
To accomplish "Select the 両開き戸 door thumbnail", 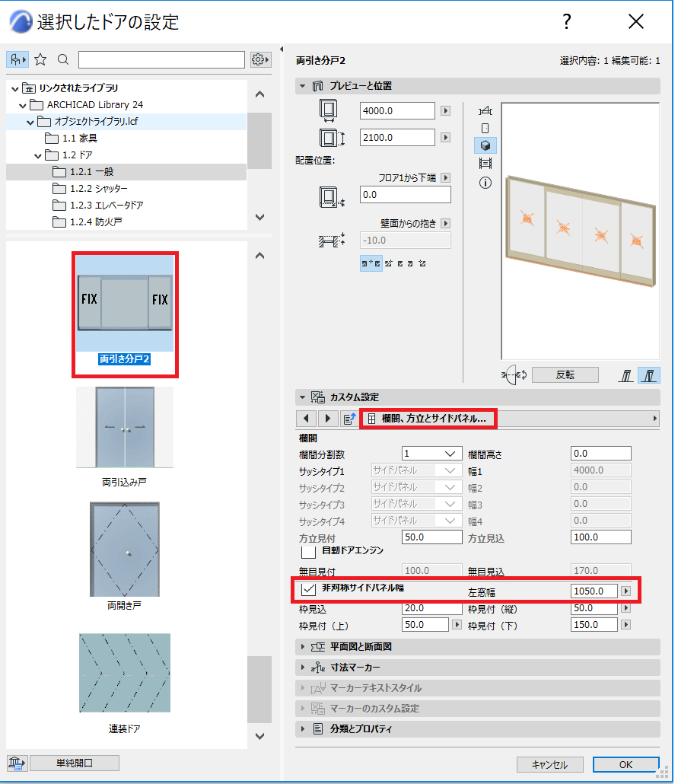I will 125,556.
